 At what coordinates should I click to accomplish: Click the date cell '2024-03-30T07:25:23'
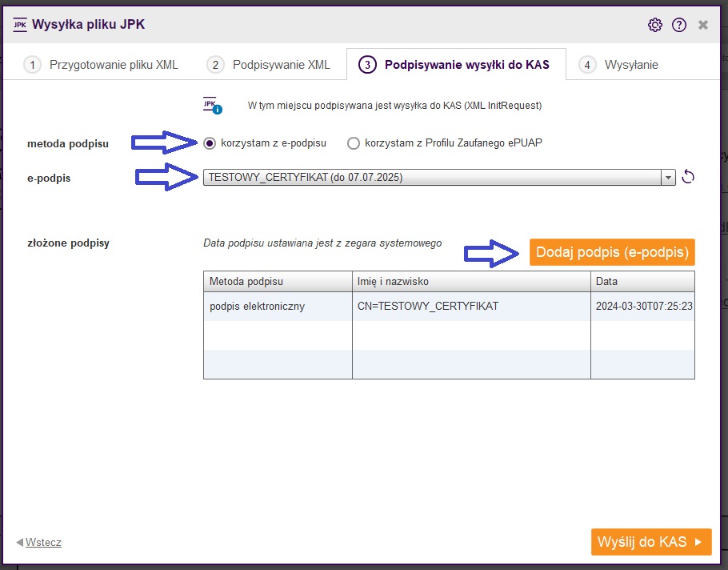(x=642, y=307)
